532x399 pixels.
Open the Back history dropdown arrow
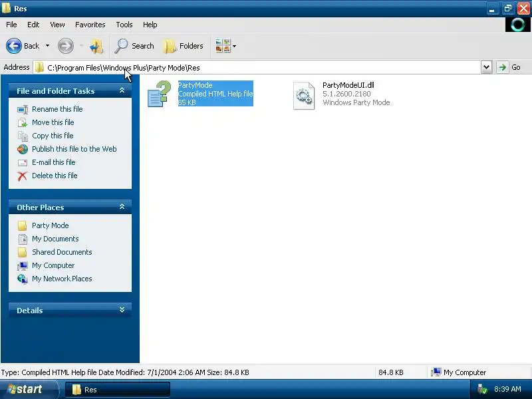click(47, 46)
